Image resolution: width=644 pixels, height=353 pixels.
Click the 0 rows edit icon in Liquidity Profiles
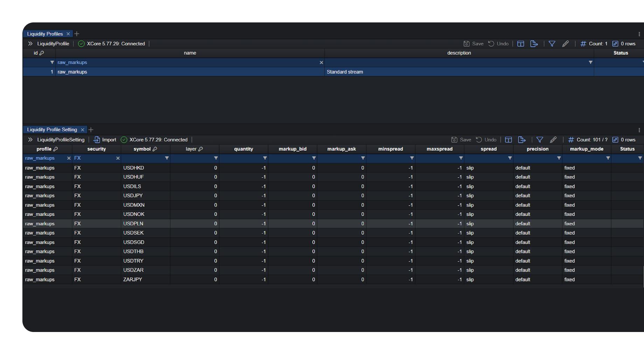tap(615, 44)
